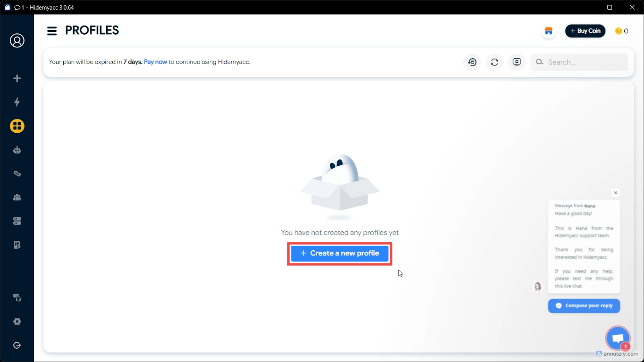644x362 pixels.
Task: Maximize the Hidemyacc window
Action: (x=610, y=7)
